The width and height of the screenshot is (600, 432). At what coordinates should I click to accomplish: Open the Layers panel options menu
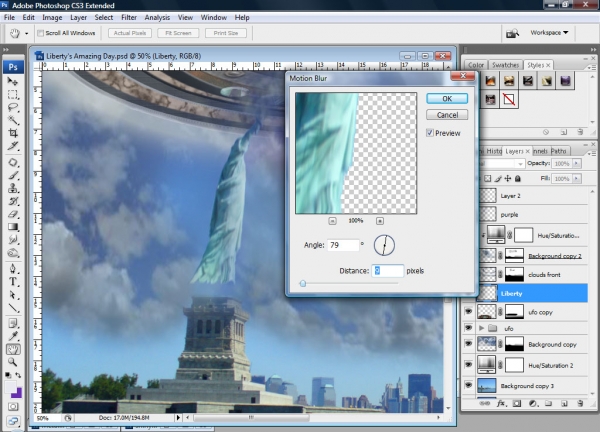pos(590,153)
